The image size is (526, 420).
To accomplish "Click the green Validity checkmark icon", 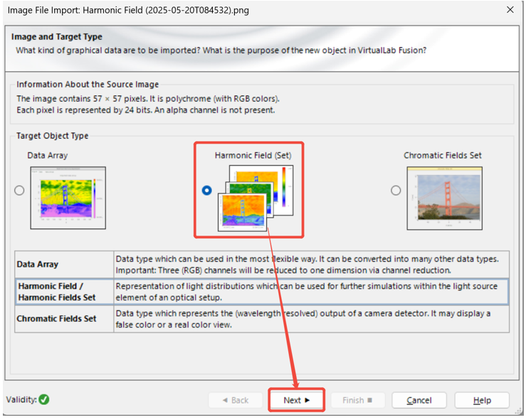I will point(44,399).
